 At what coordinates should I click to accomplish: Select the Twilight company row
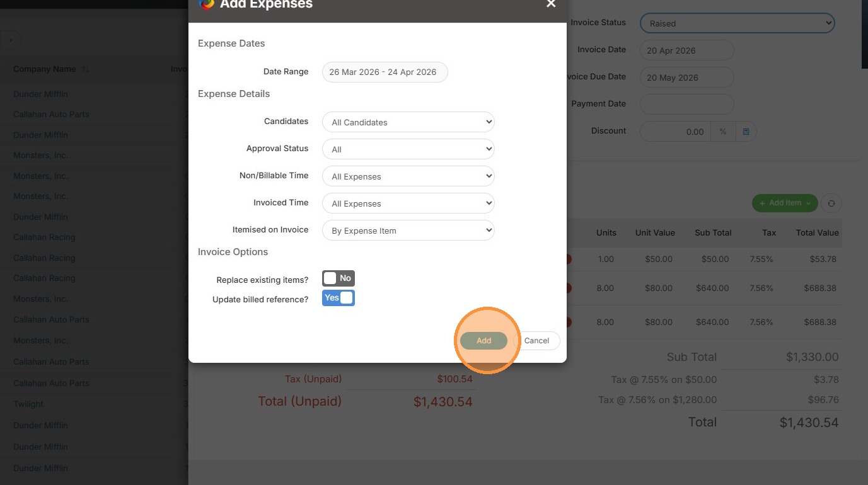(x=94, y=404)
